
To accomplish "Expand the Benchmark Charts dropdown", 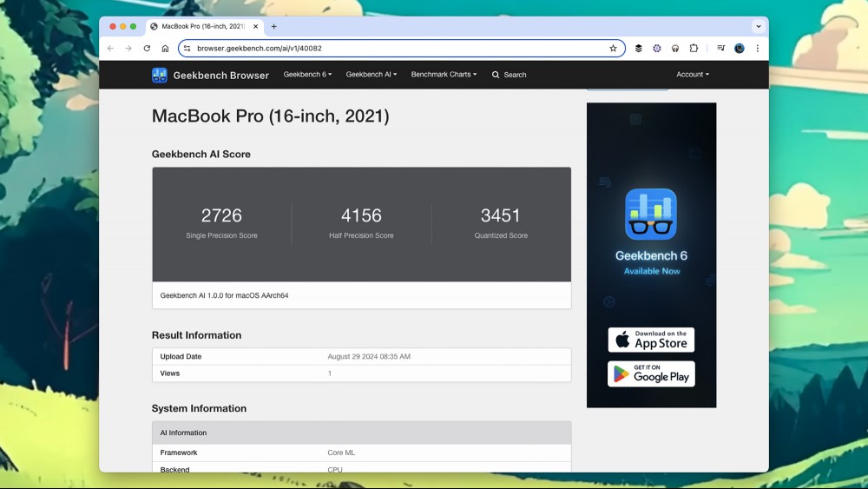I will pyautogui.click(x=444, y=74).
